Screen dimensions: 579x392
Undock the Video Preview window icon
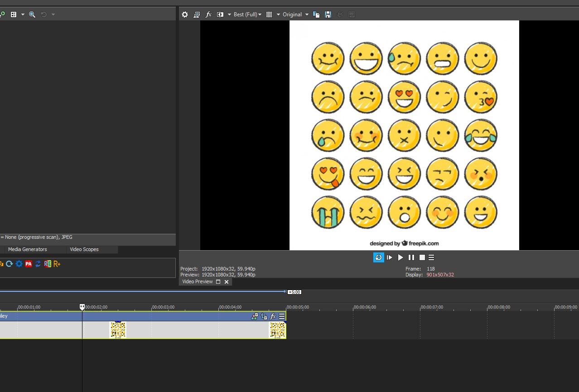[218, 282]
